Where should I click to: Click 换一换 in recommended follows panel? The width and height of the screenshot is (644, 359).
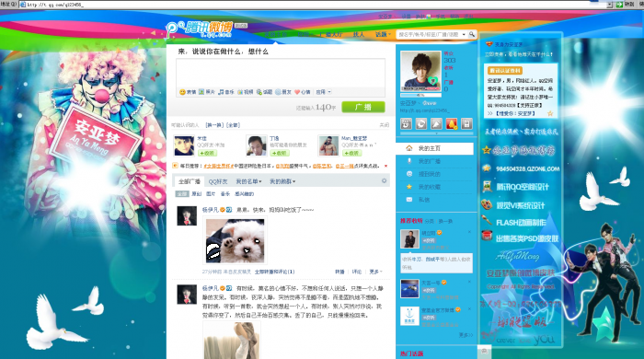click(445, 222)
